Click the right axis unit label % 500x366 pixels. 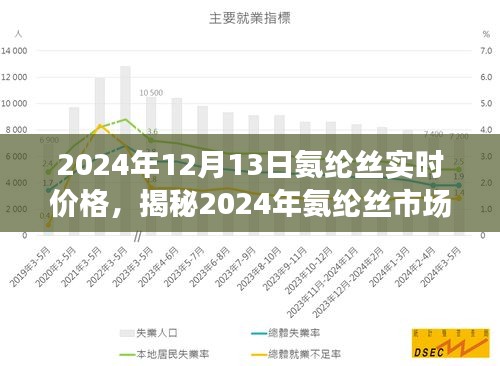pyautogui.click(x=486, y=34)
